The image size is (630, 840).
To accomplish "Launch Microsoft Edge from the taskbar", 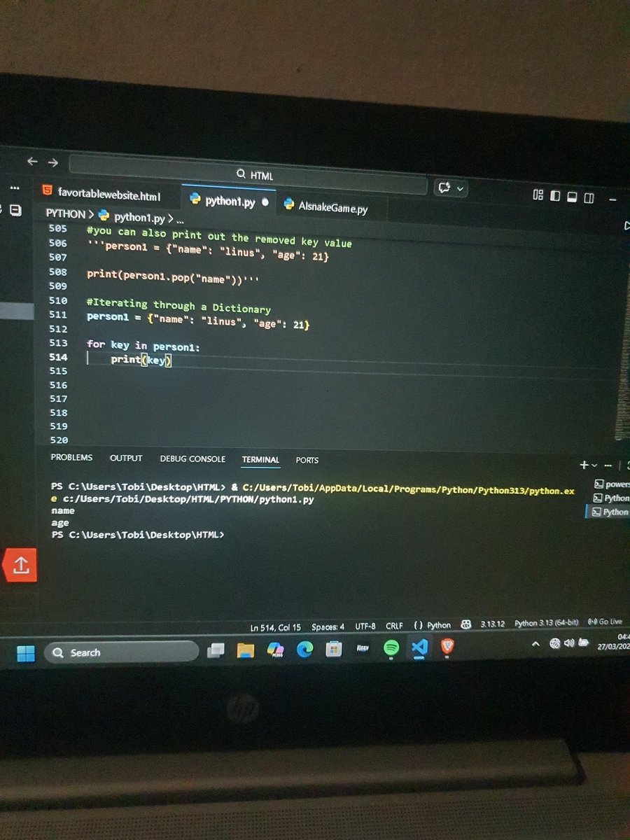I will pyautogui.click(x=304, y=650).
